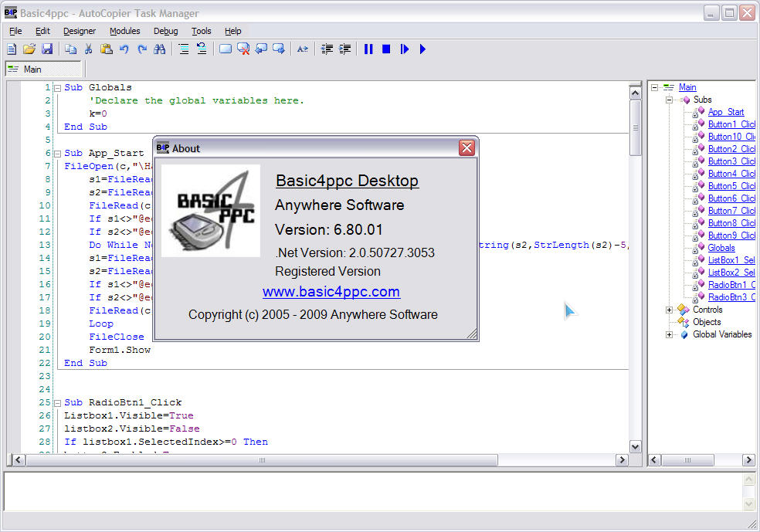760x532 pixels.
Task: Click the comment-lines toolbar icon
Action: click(x=184, y=49)
